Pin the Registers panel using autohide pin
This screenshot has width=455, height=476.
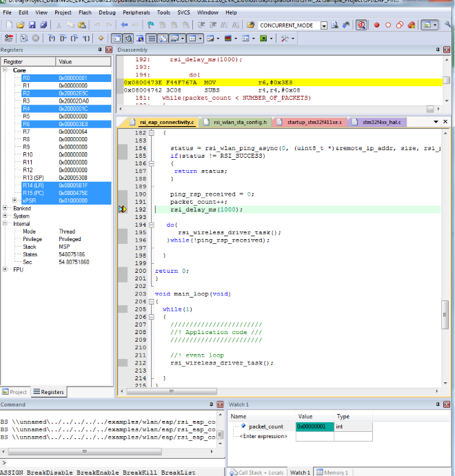100,50
